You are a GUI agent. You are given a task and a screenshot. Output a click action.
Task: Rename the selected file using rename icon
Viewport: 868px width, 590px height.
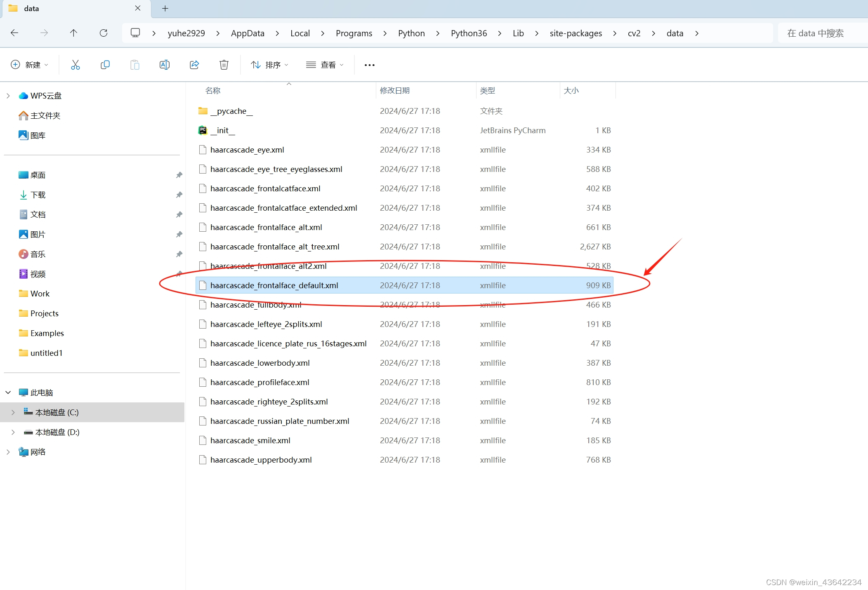[x=164, y=64]
